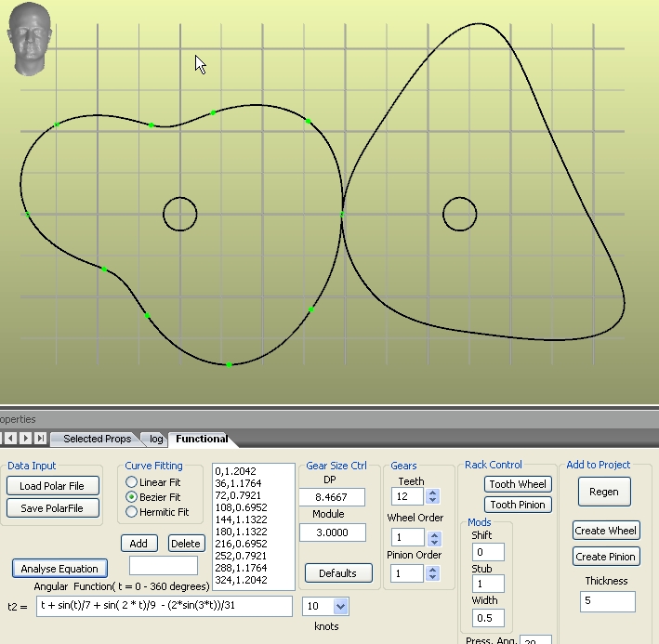
Task: Open the log tab
Action: (155, 439)
